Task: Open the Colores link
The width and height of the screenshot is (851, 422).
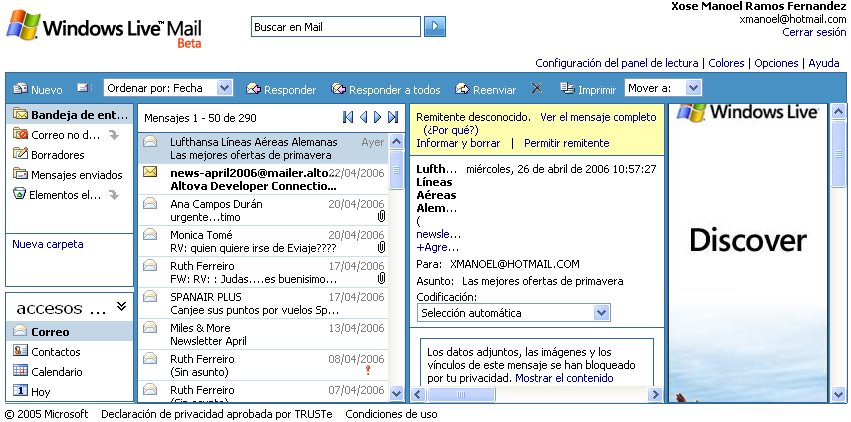Action: point(726,63)
